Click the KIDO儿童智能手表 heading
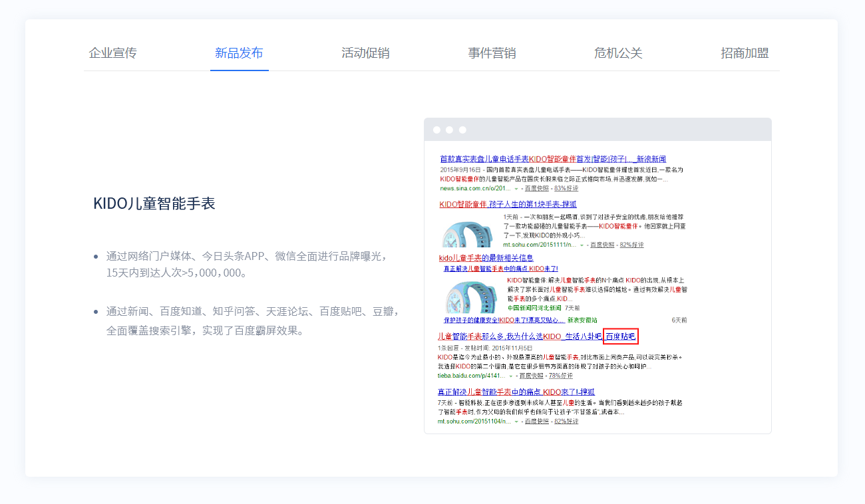 (x=154, y=203)
